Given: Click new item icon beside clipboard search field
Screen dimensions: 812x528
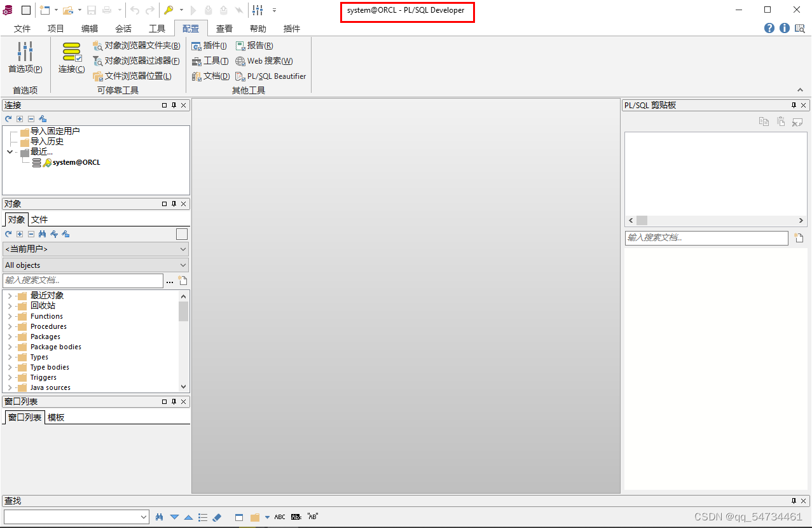Looking at the screenshot, I should point(799,238).
